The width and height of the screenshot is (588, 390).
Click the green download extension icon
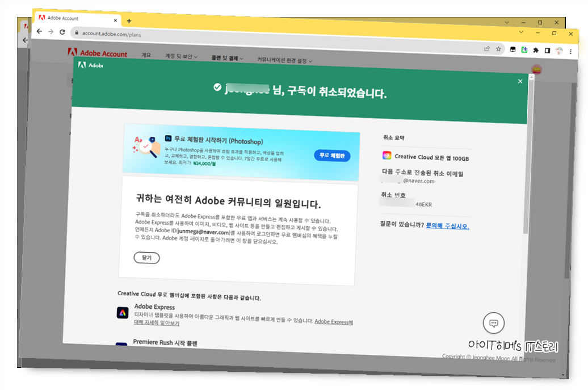click(x=524, y=49)
